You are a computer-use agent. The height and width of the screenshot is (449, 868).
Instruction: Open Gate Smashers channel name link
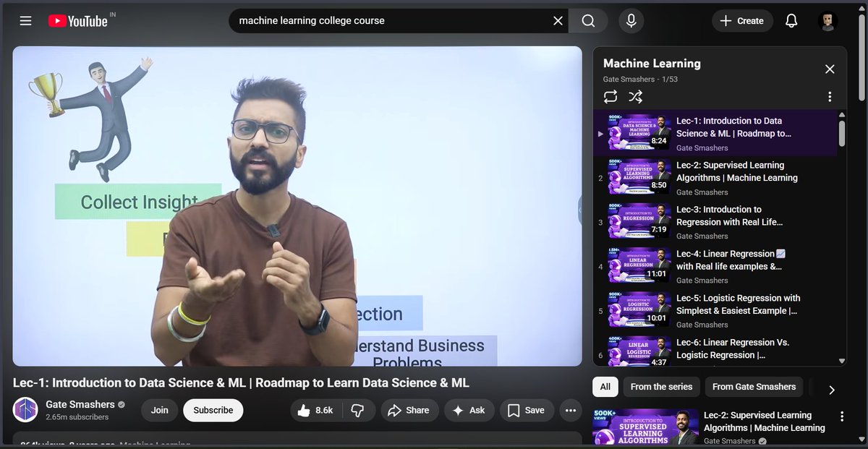[80, 404]
